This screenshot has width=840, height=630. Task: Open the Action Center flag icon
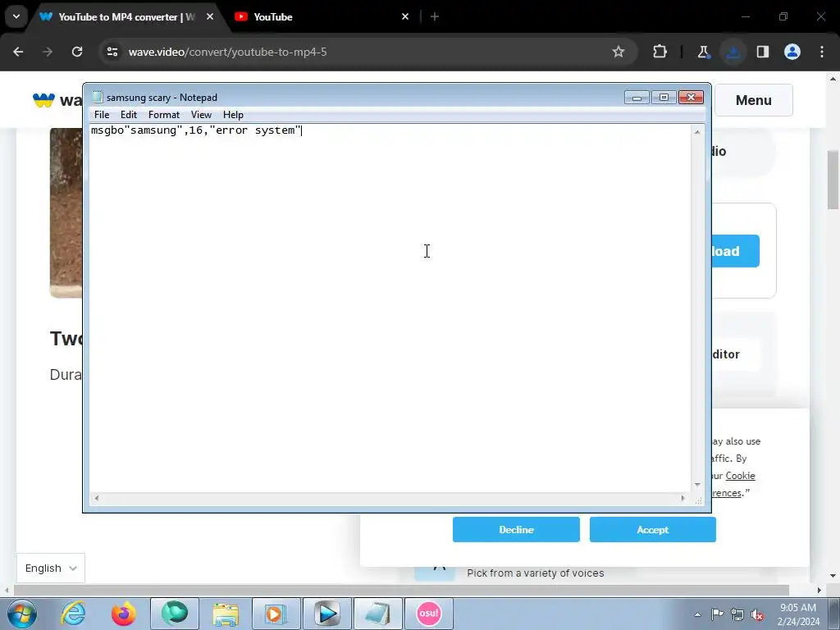pos(717,614)
